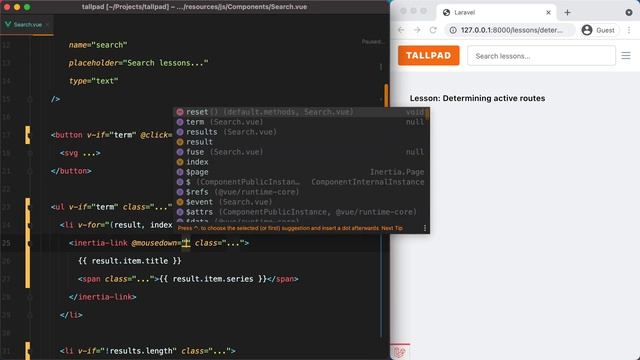Toggle fold marker at line 15 gutter

[30, 99]
